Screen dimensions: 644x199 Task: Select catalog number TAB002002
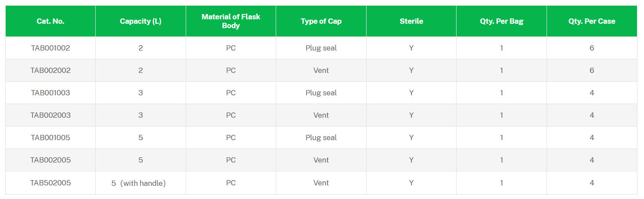50,70
